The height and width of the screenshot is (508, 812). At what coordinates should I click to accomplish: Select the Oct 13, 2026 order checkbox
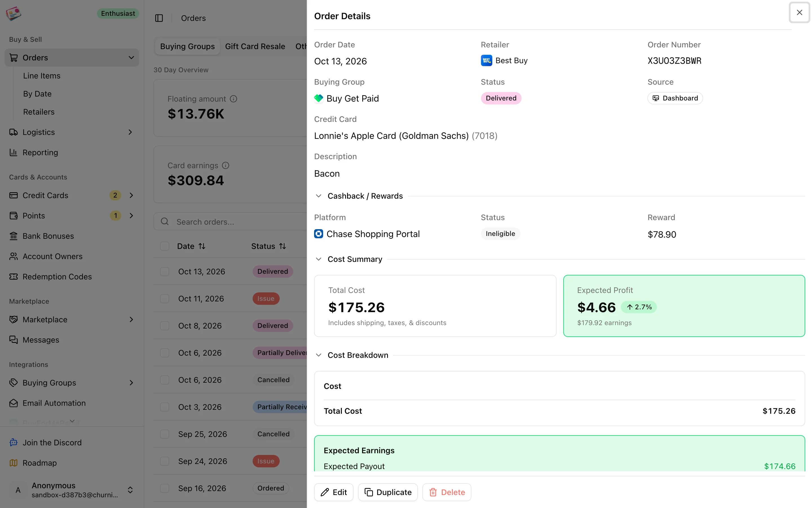click(164, 271)
